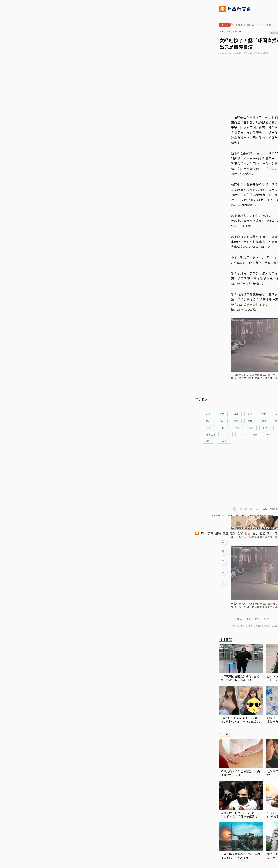Click 股市 channel tag under 我的頻道

208,421
